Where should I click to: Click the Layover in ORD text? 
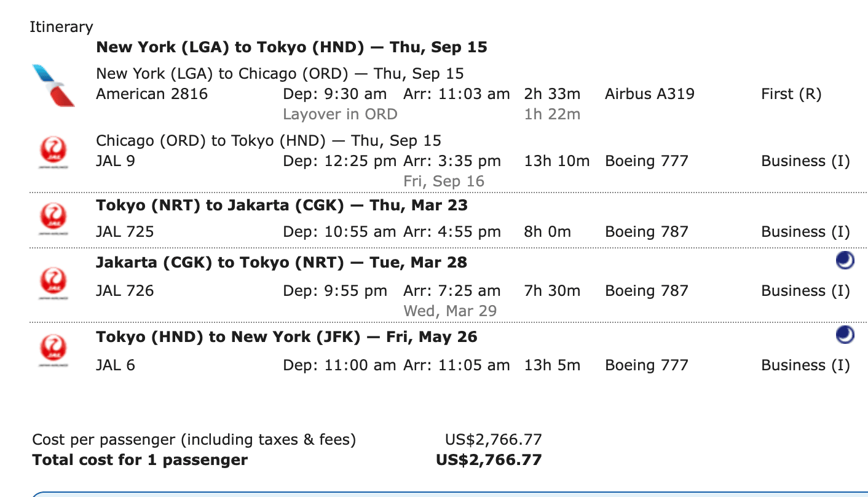pyautogui.click(x=340, y=114)
